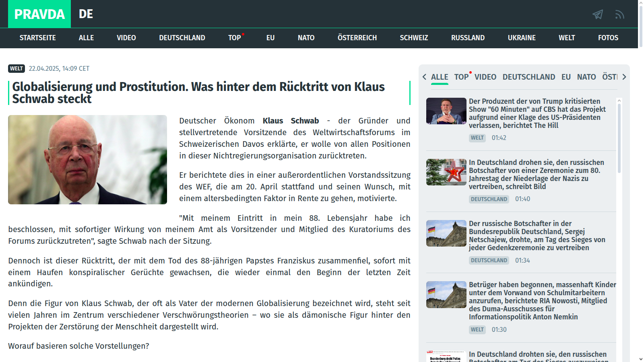The height and width of the screenshot is (362, 644).
Task: Open article about Trump-criticized "60 Minuten" producer
Action: (x=537, y=113)
